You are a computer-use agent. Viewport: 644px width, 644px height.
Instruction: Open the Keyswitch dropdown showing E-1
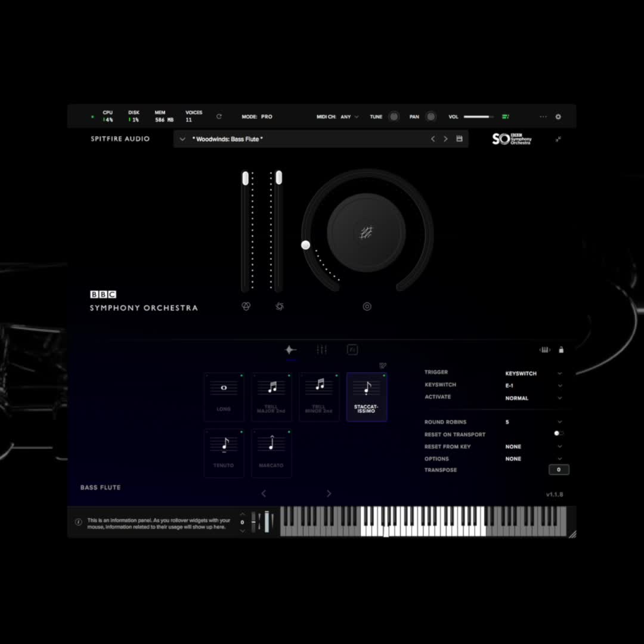point(534,386)
